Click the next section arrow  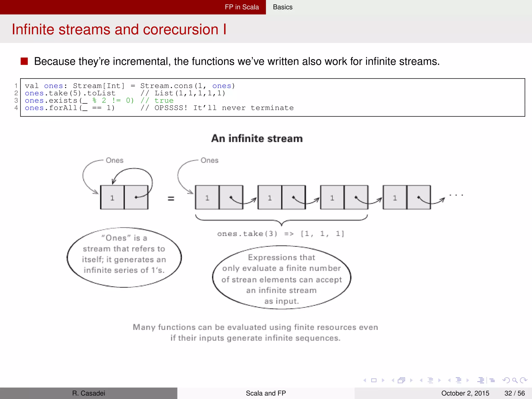click(468, 380)
